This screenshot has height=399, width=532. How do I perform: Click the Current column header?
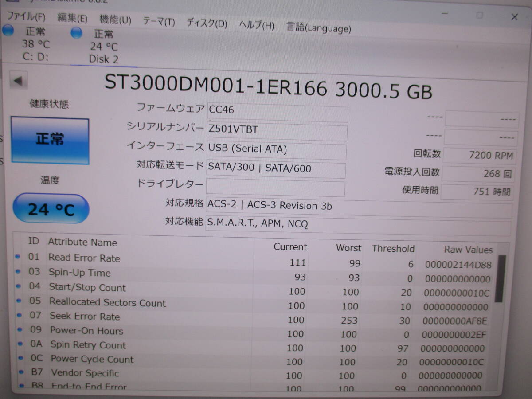[x=290, y=247]
